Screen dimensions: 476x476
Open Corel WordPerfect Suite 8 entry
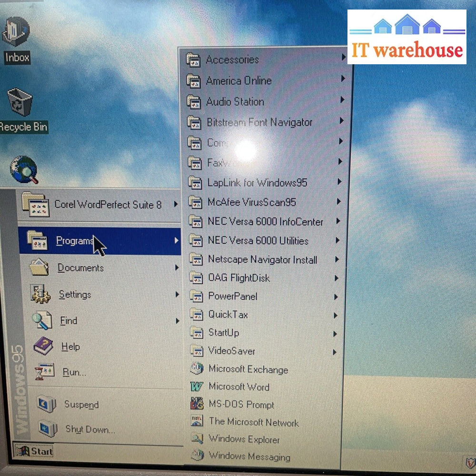pyautogui.click(x=108, y=205)
